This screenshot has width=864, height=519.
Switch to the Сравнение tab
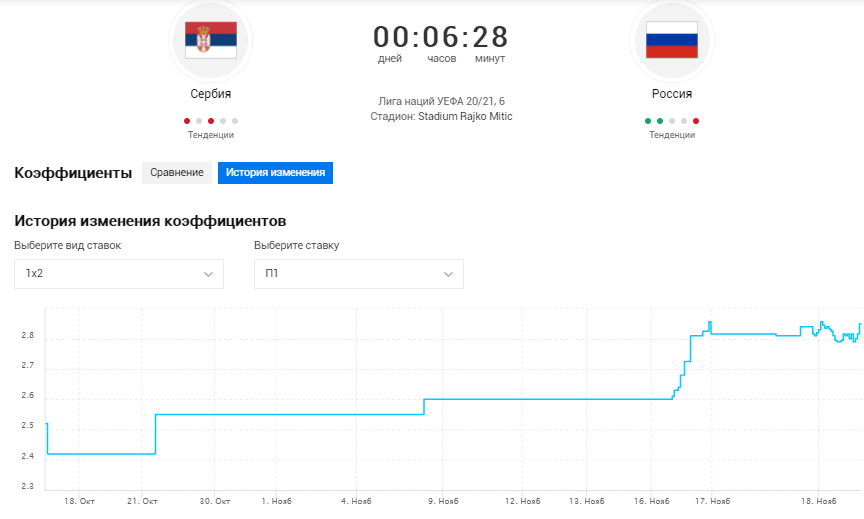coord(177,173)
